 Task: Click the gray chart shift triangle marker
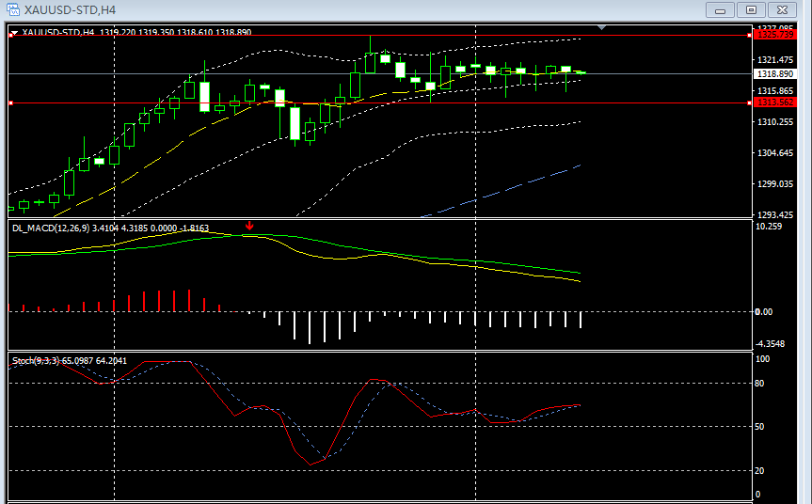pos(602,28)
